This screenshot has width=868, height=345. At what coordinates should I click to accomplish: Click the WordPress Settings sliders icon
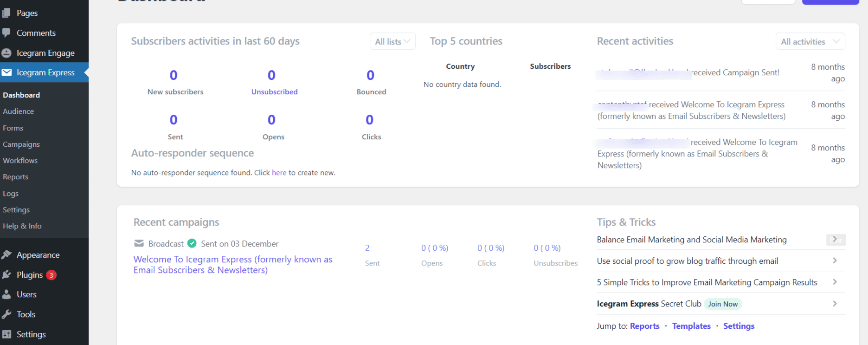[6, 334]
